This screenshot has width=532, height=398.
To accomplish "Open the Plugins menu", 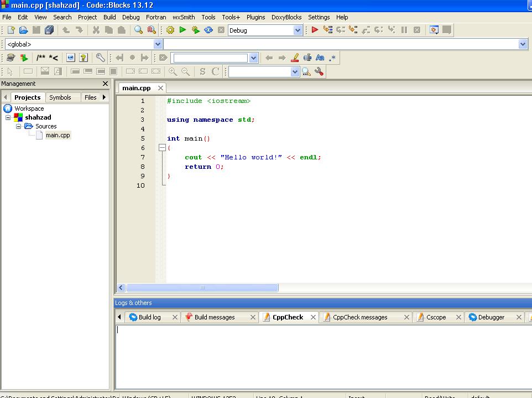I will click(x=255, y=17).
